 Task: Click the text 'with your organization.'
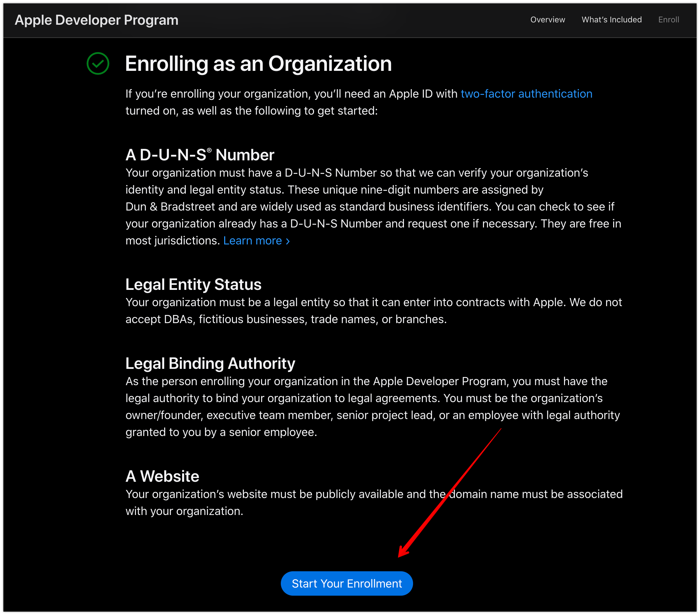pos(184,511)
